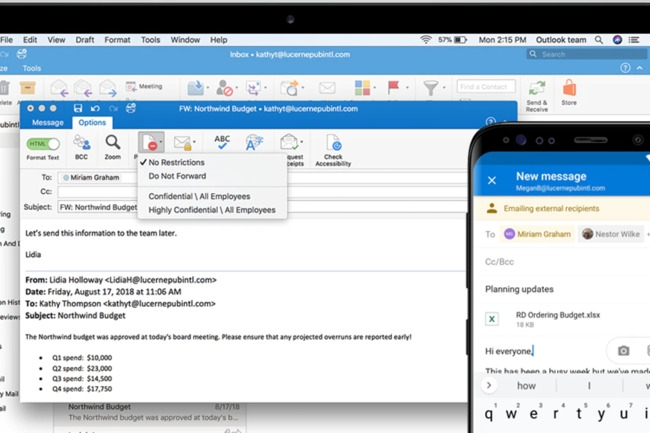Select No Restrictions permission option
This screenshot has height=433, width=650.
pyautogui.click(x=176, y=162)
